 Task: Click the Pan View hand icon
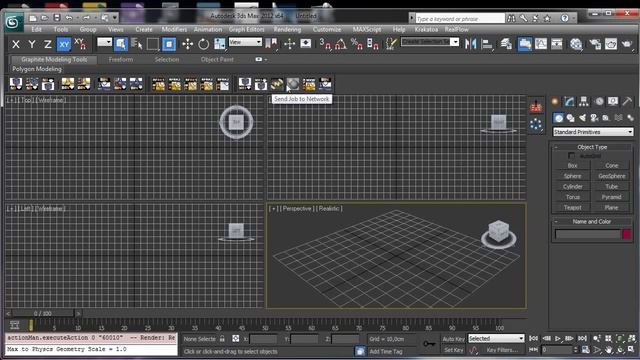(x=609, y=350)
